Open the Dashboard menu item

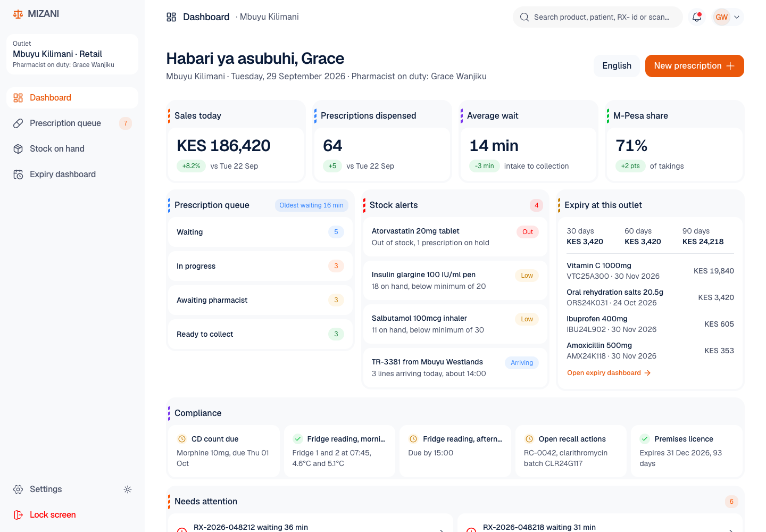[x=72, y=98]
